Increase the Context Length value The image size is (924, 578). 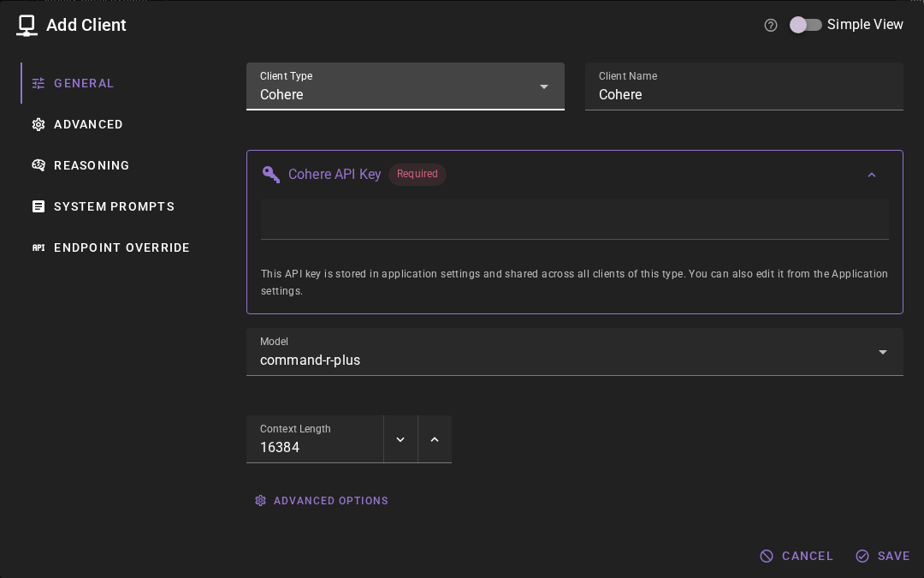pos(435,439)
